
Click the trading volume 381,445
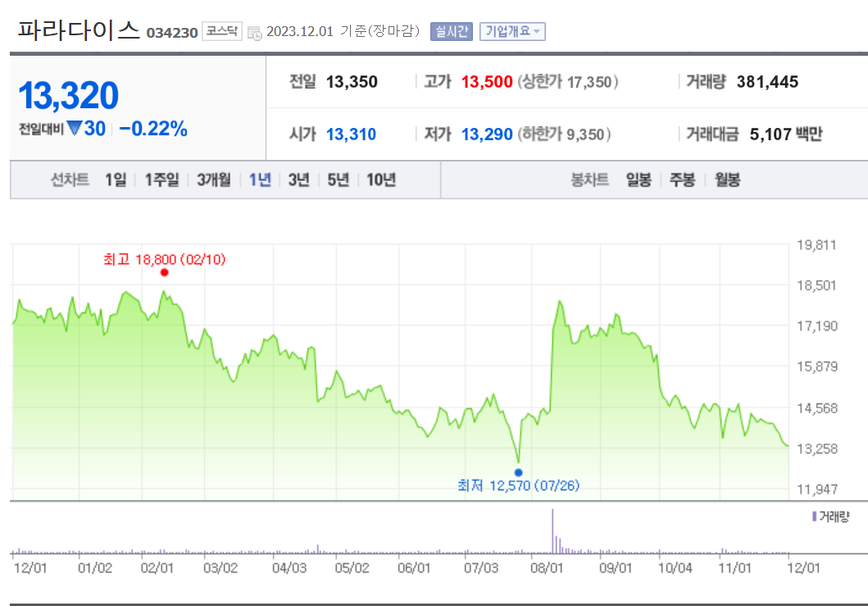(767, 82)
